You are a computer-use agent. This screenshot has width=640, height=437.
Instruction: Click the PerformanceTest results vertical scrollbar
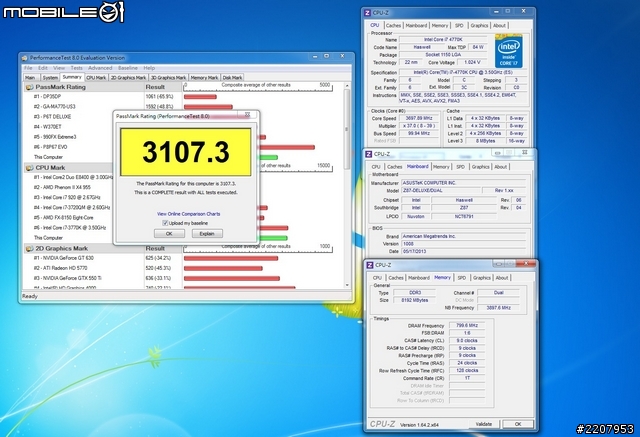pos(347,129)
